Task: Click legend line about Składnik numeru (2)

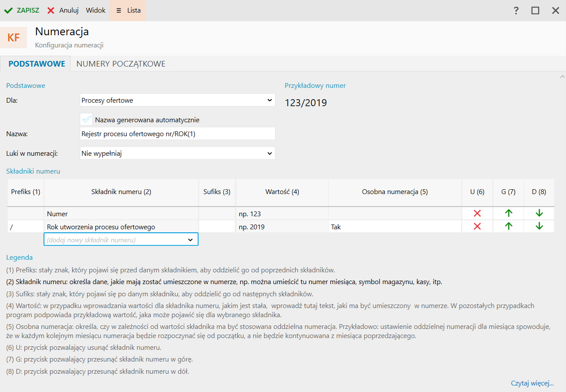Action: pyautogui.click(x=224, y=282)
